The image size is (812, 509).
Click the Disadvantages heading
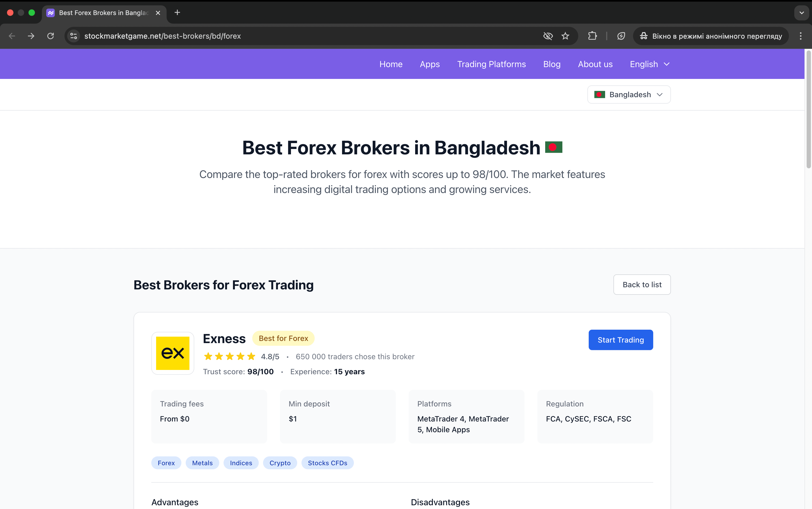440,502
